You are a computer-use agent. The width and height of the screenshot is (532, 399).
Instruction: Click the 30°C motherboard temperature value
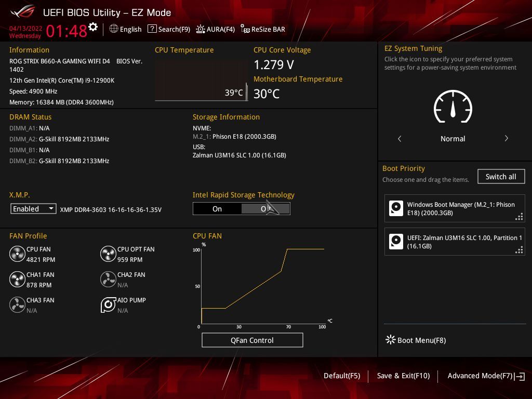pyautogui.click(x=267, y=94)
